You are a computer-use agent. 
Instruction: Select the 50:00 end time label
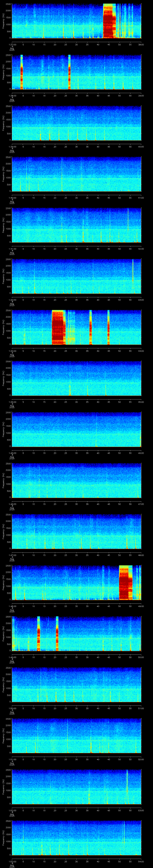[x=141, y=657]
